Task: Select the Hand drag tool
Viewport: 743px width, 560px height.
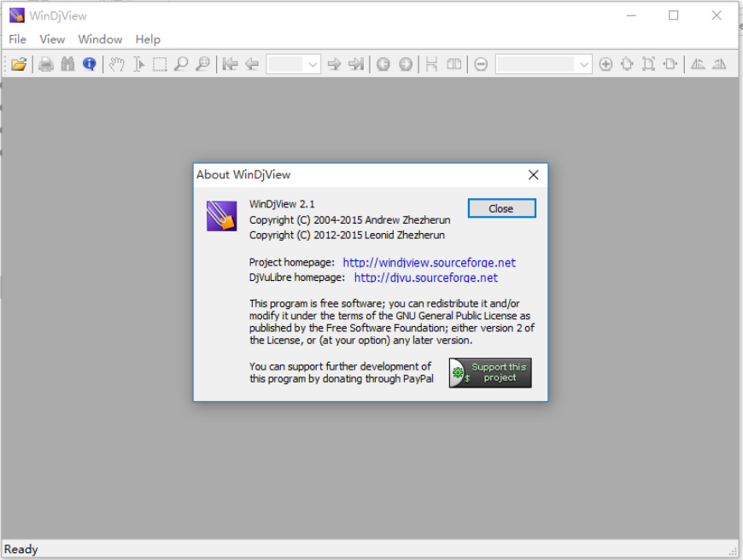Action: pos(116,64)
